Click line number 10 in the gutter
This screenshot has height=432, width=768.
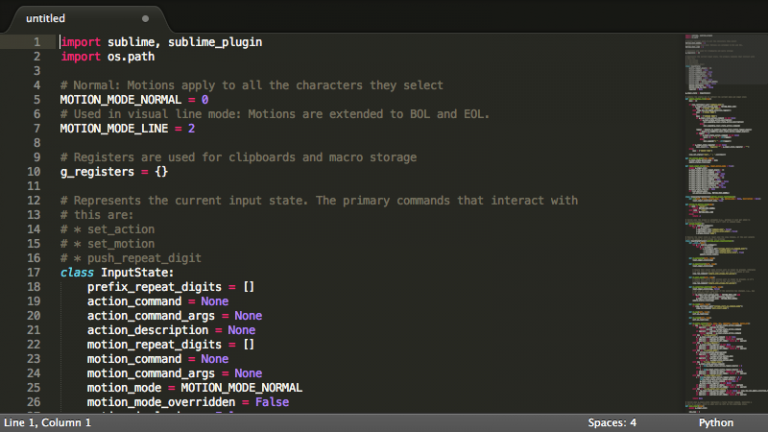(x=33, y=172)
